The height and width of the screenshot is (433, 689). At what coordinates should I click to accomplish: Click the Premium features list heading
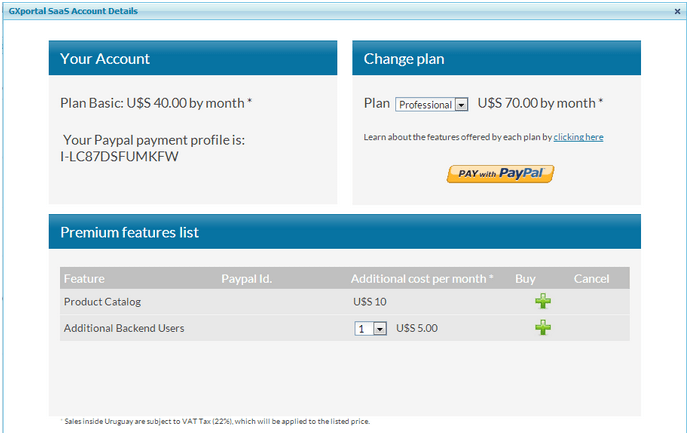pyautogui.click(x=129, y=232)
